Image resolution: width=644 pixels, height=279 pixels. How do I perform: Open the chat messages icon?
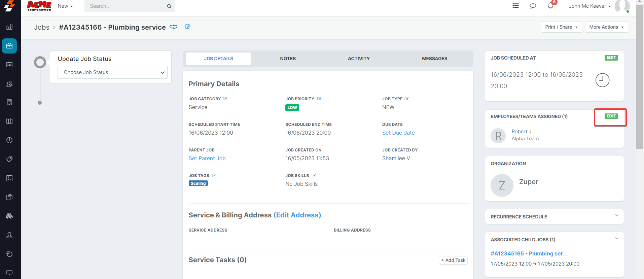tap(533, 6)
